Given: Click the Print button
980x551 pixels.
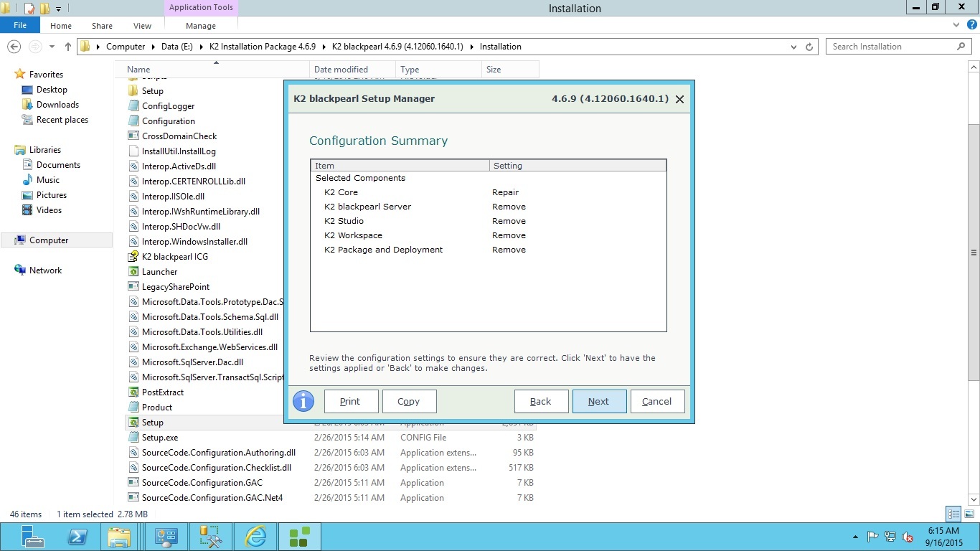Looking at the screenshot, I should tap(350, 401).
